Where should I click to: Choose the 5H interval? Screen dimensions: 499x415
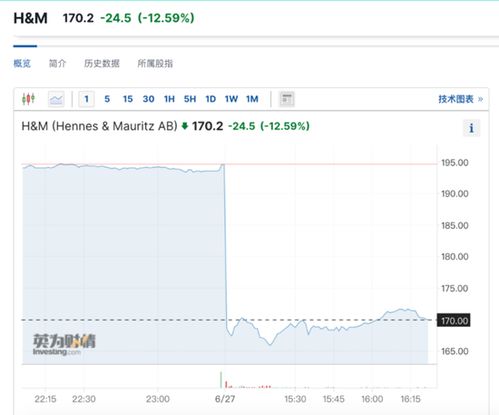[190, 99]
